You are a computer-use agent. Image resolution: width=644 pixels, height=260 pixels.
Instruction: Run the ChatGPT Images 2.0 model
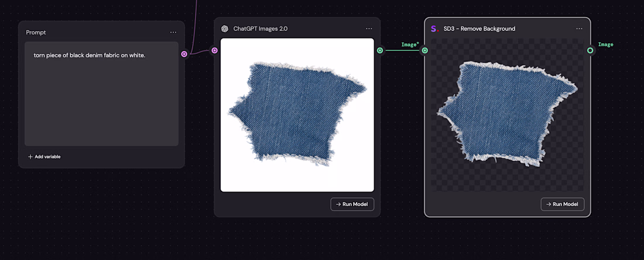pyautogui.click(x=352, y=204)
